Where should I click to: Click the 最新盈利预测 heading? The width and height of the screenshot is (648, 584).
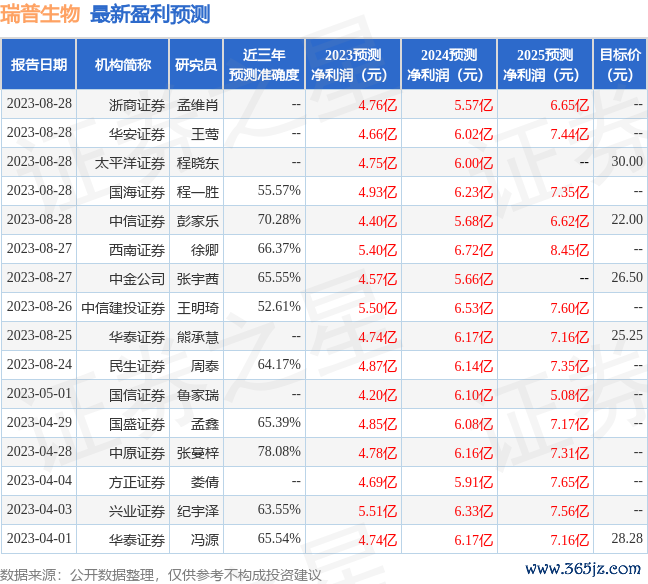pyautogui.click(x=150, y=14)
